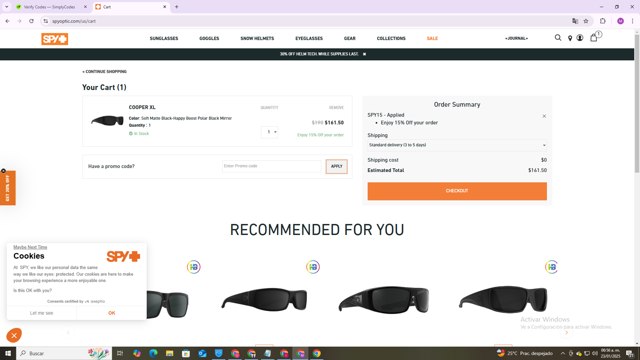Open the COLLECTIONS menu
Screen dimensions: 640x360
point(391,38)
